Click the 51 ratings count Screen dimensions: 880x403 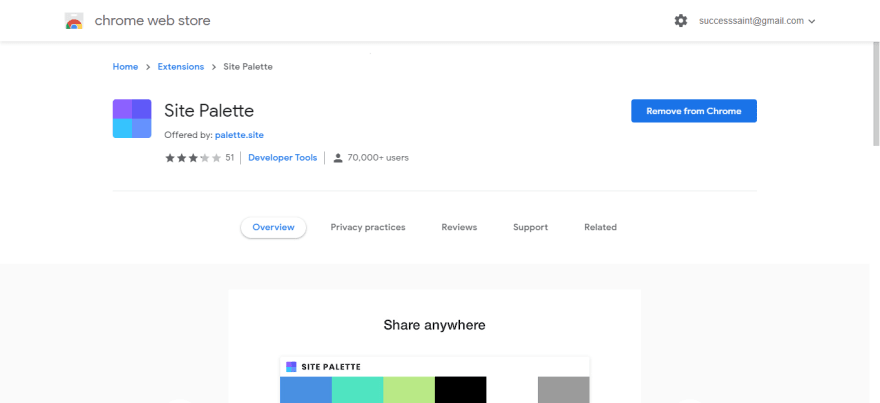coord(230,158)
